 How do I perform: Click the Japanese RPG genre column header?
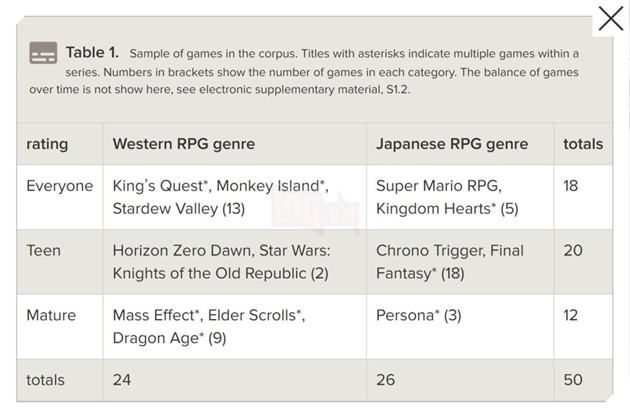(452, 144)
